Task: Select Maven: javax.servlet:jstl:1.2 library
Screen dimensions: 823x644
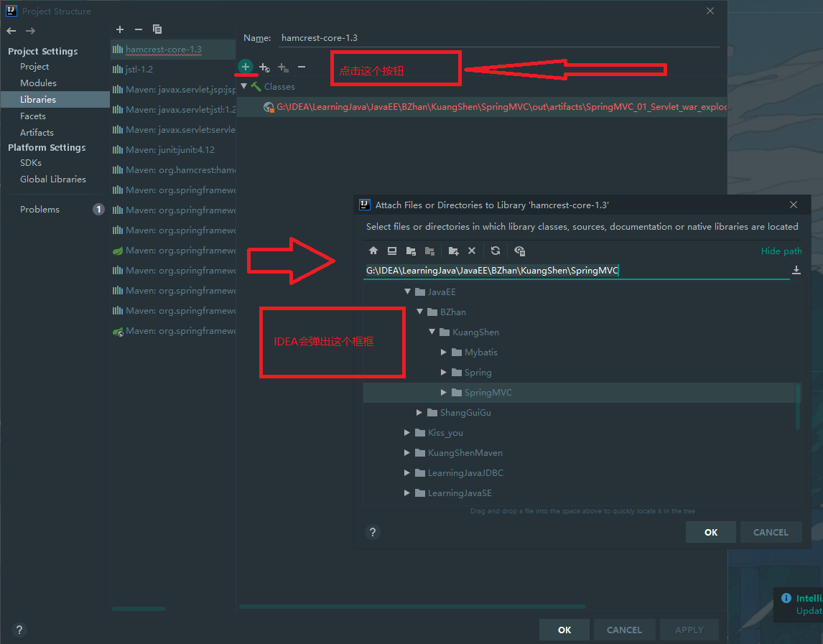Action: [x=173, y=110]
